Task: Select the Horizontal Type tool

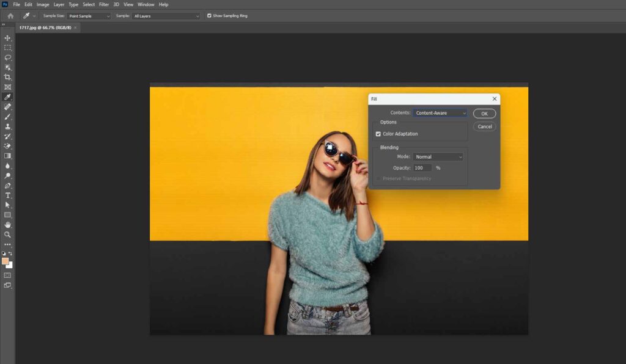Action: (x=7, y=195)
